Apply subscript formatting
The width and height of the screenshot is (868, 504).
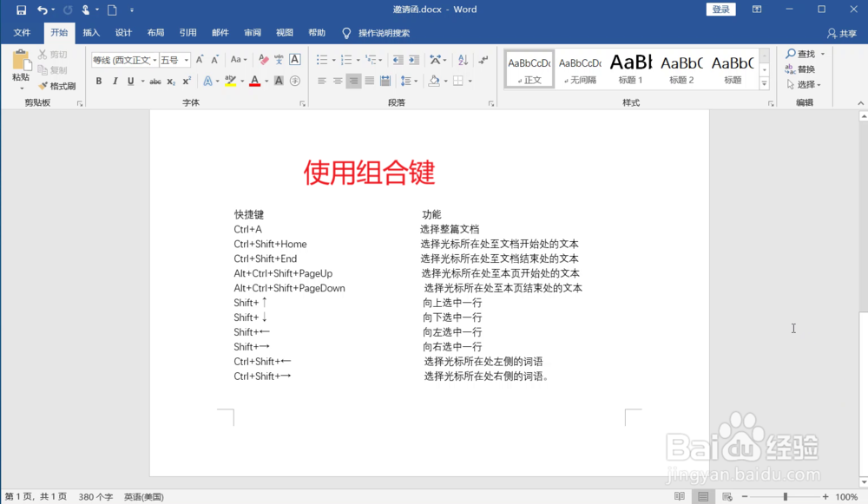(170, 81)
